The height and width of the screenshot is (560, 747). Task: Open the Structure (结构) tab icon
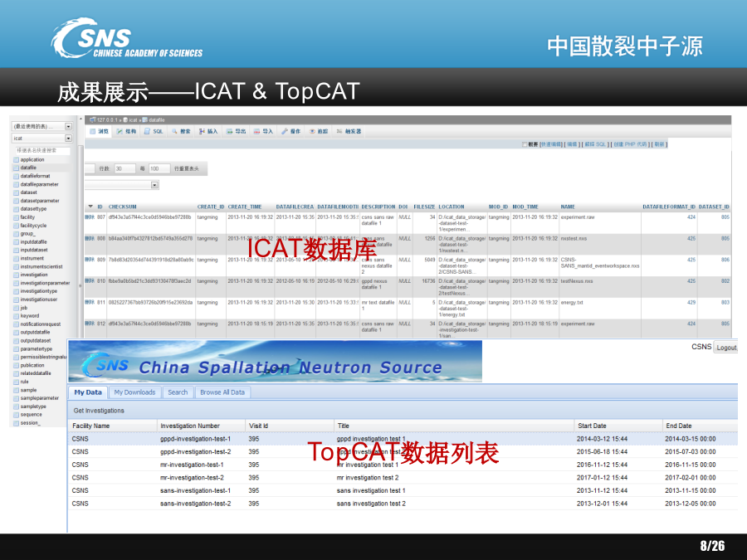[120, 131]
